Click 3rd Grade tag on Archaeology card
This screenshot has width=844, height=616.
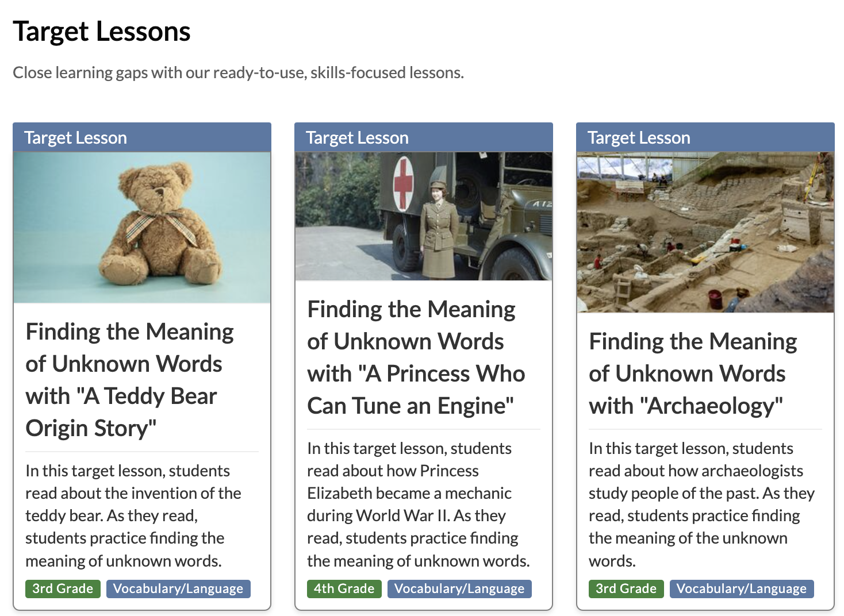tap(626, 588)
